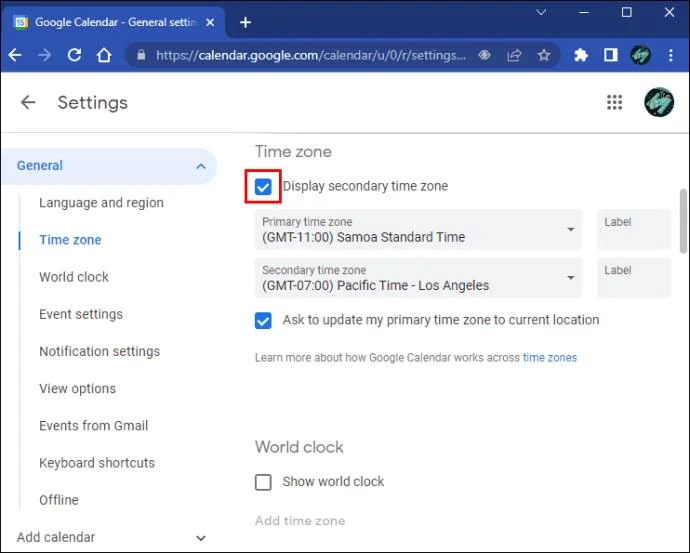Uncheck Display secondary time zone

263,187
